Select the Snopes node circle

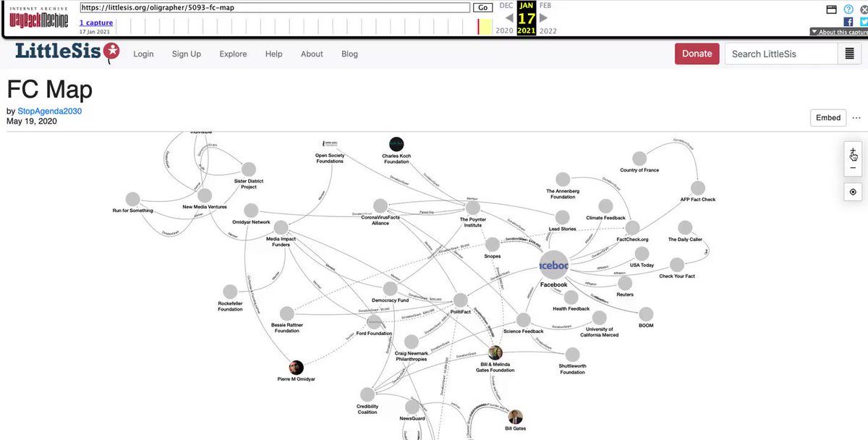(493, 245)
